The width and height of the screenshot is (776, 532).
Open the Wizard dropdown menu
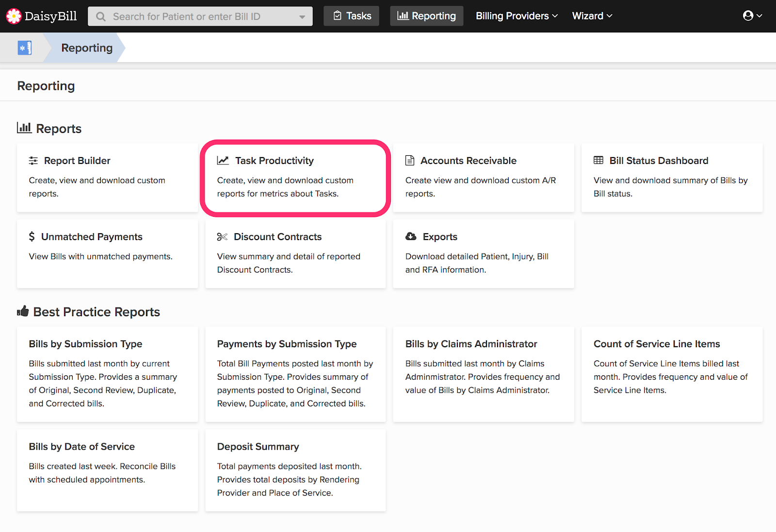[x=592, y=16]
